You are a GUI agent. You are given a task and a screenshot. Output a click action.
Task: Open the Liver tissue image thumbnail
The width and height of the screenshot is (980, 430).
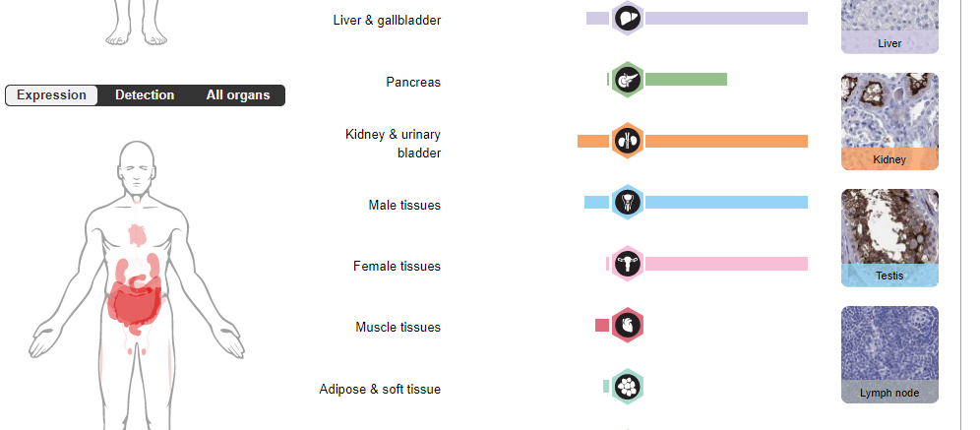click(x=889, y=25)
